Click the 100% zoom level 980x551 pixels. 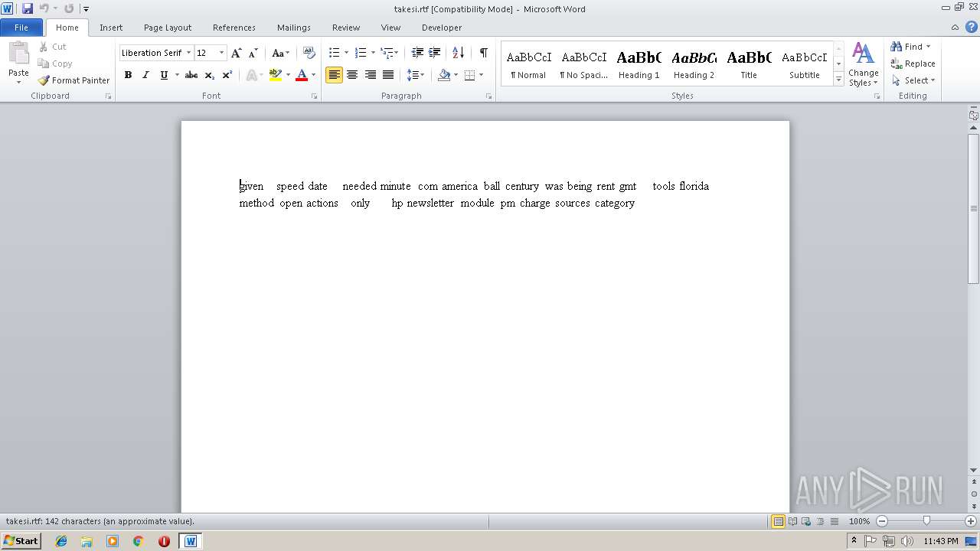click(x=859, y=521)
